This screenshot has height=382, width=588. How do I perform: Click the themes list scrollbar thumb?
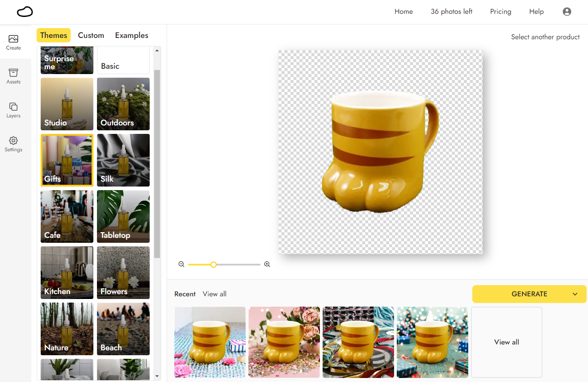coord(157,164)
